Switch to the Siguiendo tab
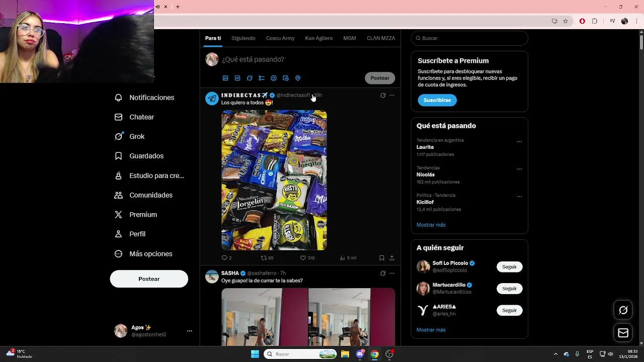 click(244, 38)
